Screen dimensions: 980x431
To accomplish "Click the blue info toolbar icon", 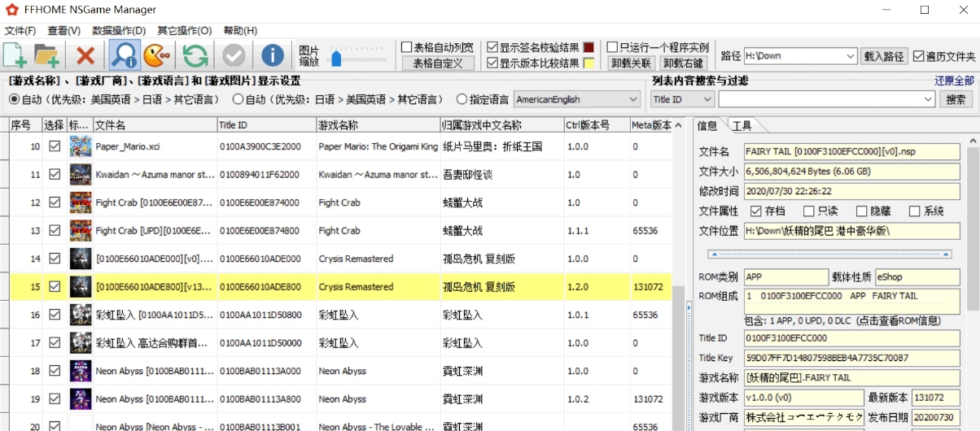I will pos(272,56).
